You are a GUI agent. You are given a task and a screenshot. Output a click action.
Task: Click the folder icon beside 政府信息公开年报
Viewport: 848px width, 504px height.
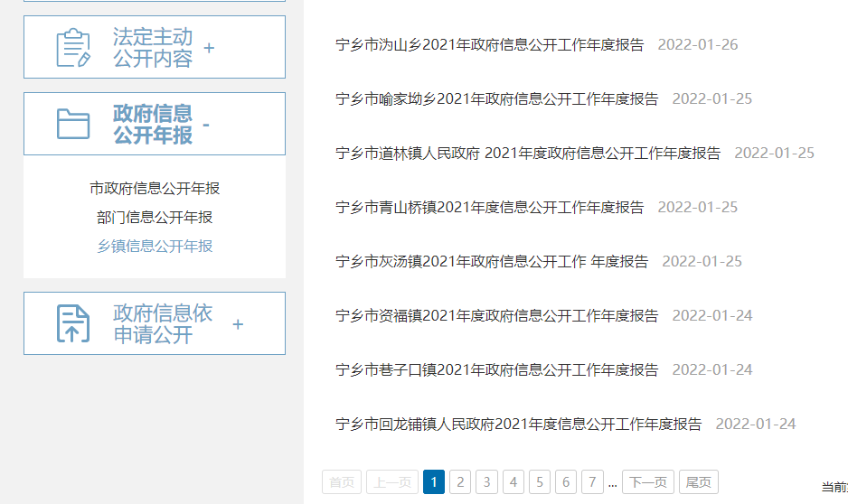(73, 124)
